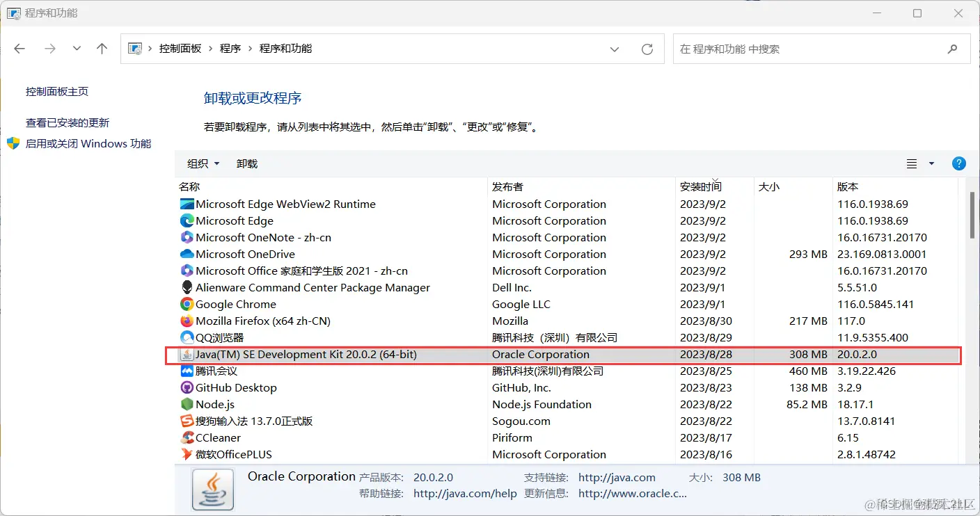Select the Node.js row name

coord(215,405)
